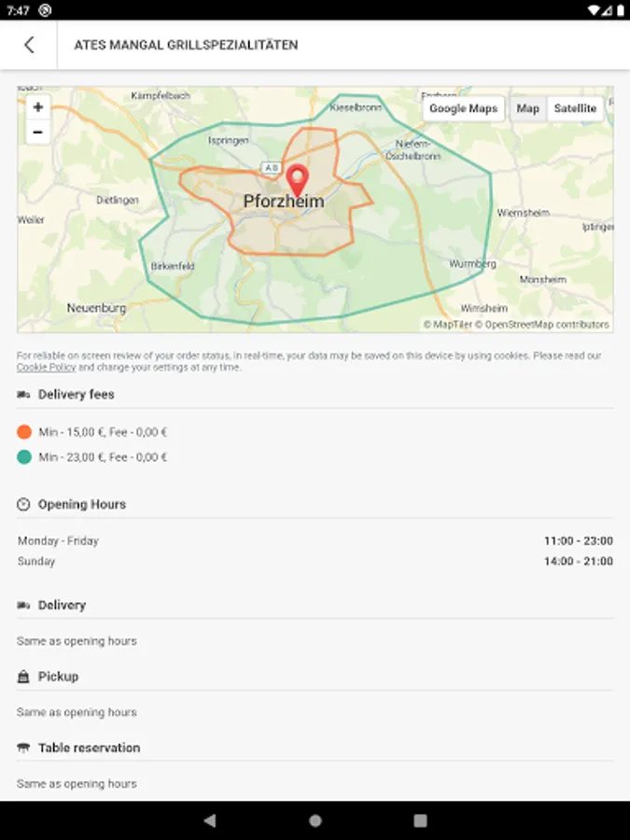Select the 'Sunday' row label
This screenshot has height=840, width=630.
click(x=36, y=562)
